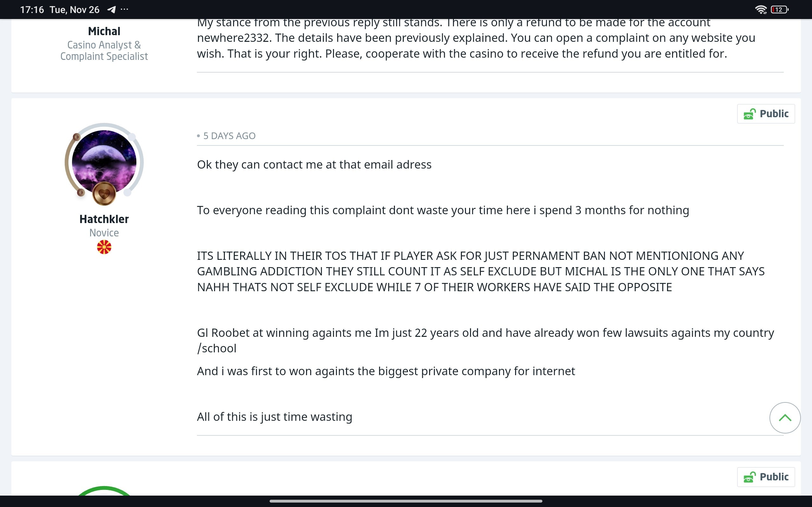This screenshot has width=812, height=507.
Task: Tap the status bar clock showing 17:16
Action: 32,10
